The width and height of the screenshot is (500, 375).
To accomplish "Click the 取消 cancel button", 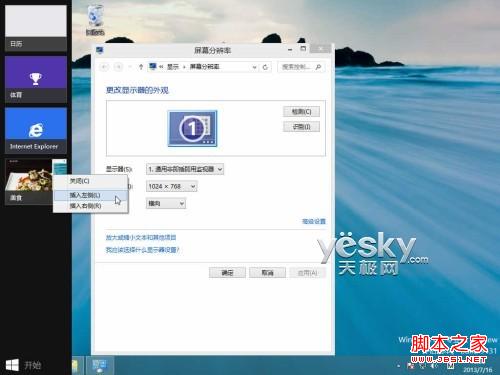I will click(x=267, y=273).
